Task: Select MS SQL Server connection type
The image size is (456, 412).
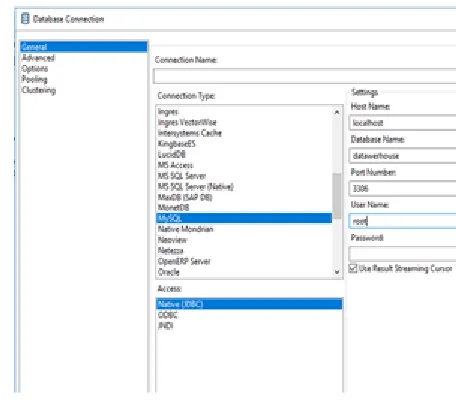Action: point(182,176)
